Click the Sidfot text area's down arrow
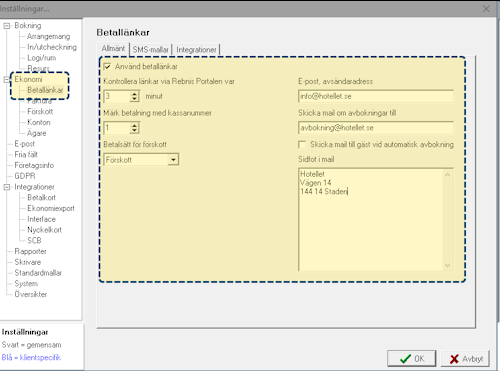The image size is (500, 371). click(448, 265)
